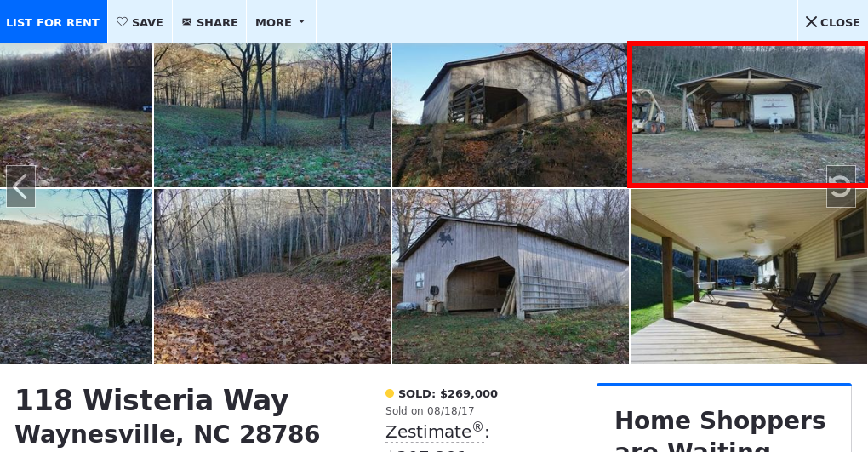868x452 pixels.
Task: View the hillside barn shed photo
Action: click(510, 115)
